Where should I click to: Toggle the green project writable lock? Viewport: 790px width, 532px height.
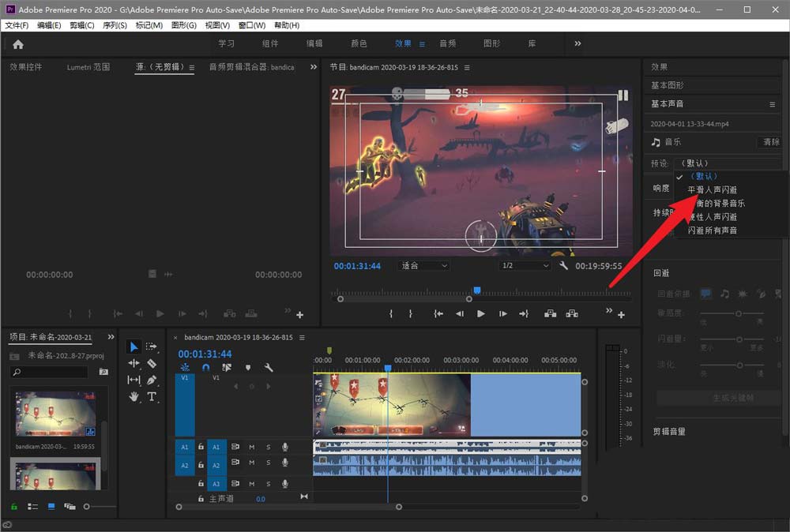coord(14,506)
